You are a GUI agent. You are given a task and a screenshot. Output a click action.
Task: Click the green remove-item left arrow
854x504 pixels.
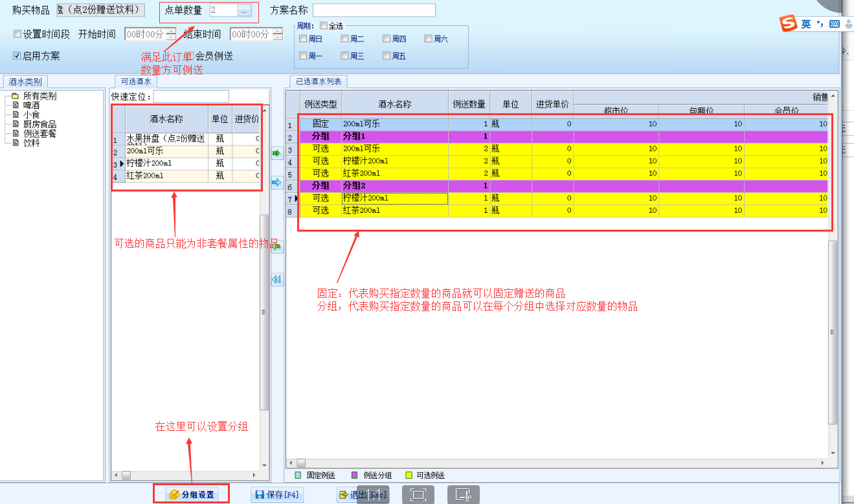pyautogui.click(x=276, y=247)
